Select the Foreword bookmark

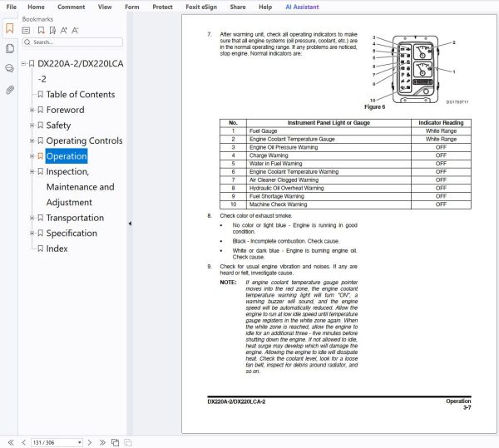[x=65, y=110]
